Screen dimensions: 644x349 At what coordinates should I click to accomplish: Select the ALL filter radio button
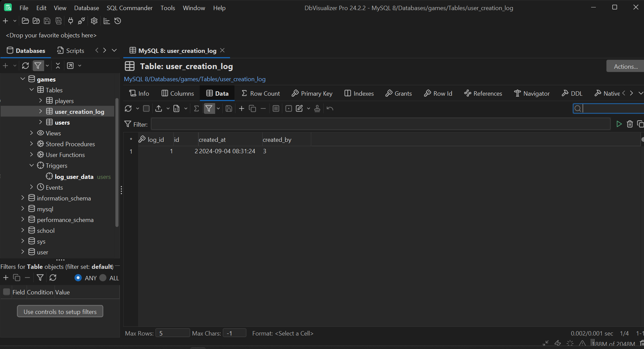(103, 278)
